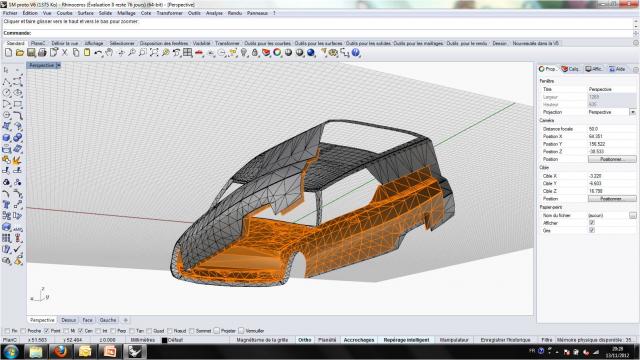Click the camera Positionner button
The width and height of the screenshot is (640, 360).
click(x=612, y=159)
